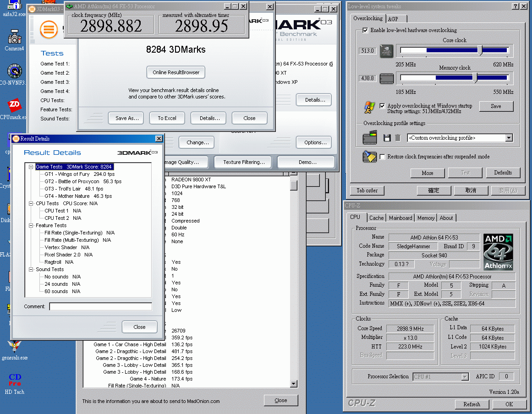Click Result Details title bar icon

(16, 138)
